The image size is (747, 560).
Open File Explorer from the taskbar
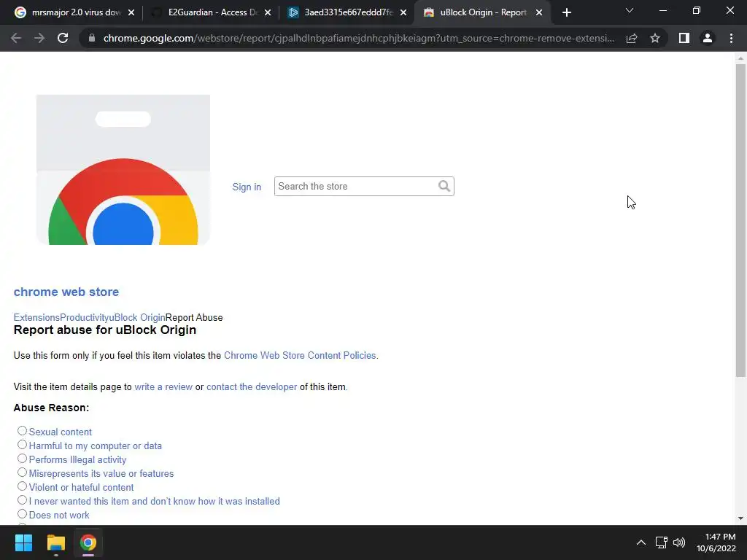tap(55, 542)
